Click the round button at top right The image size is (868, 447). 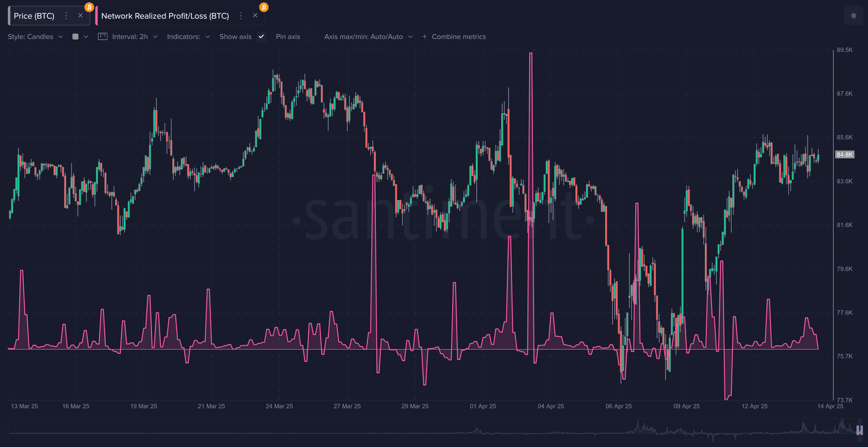[x=853, y=16]
